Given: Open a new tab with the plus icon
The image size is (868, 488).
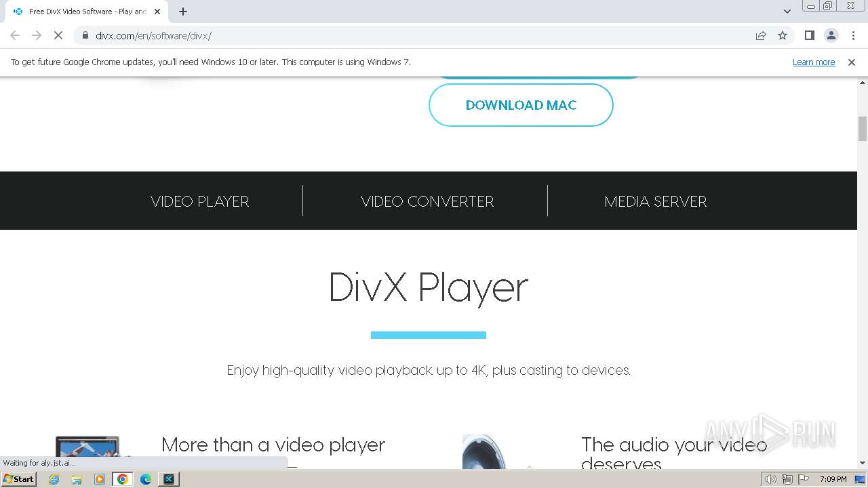Looking at the screenshot, I should click(x=183, y=12).
